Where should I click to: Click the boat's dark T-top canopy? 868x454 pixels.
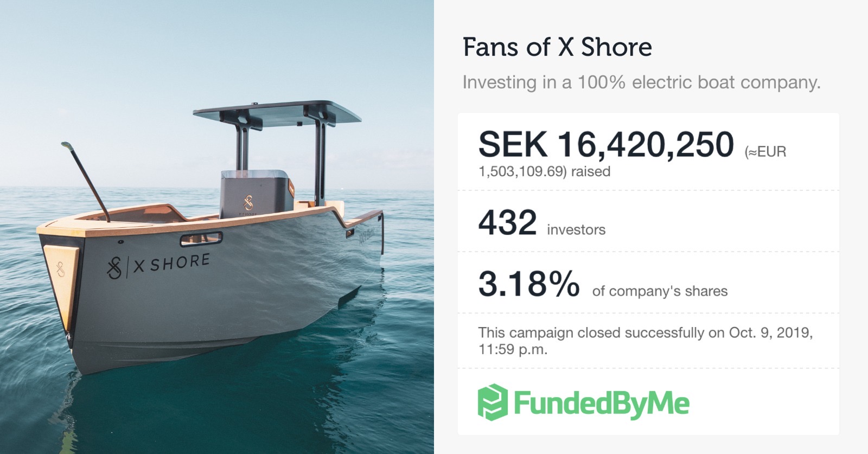pos(277,112)
